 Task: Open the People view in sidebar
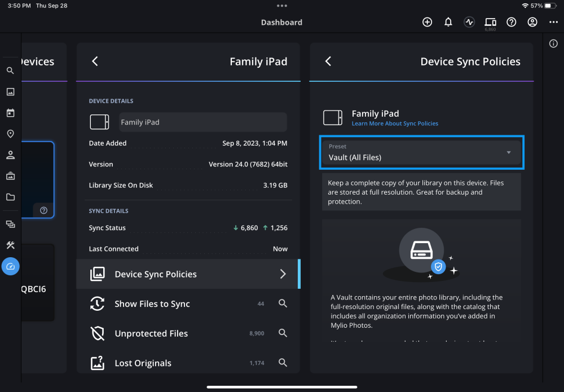[10, 155]
